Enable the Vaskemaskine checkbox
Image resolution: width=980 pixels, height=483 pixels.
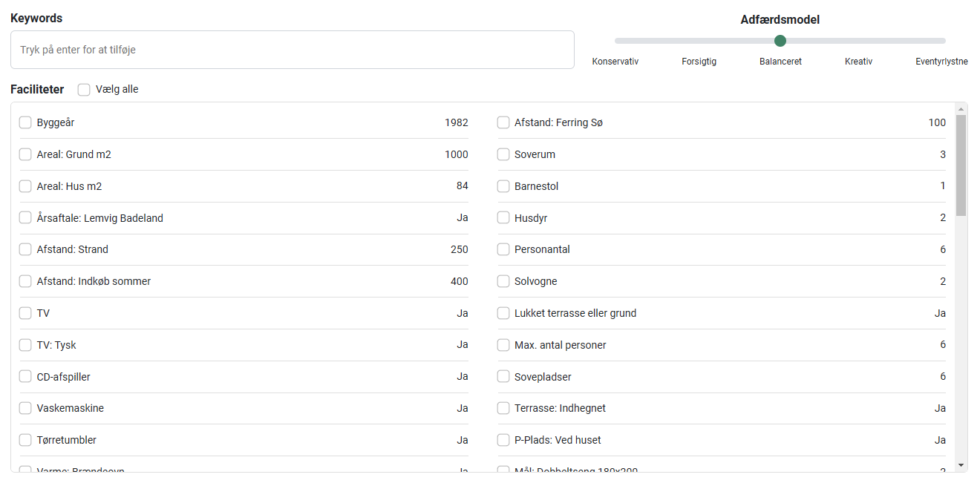coord(25,408)
